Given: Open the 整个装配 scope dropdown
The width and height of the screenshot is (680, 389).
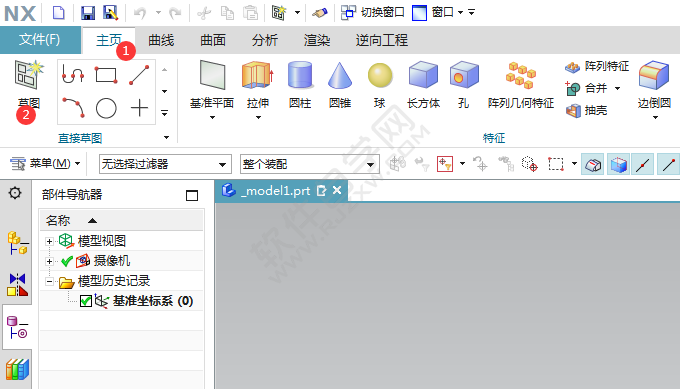Looking at the screenshot, I should 310,164.
